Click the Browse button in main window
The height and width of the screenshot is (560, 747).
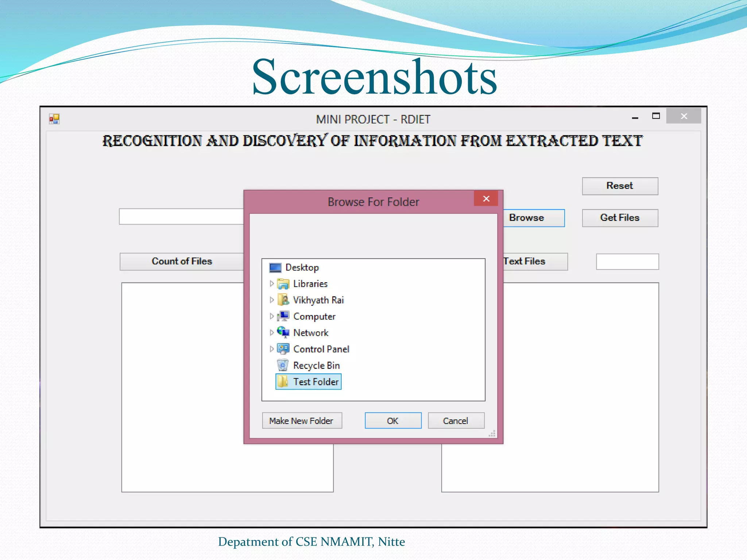pos(534,218)
